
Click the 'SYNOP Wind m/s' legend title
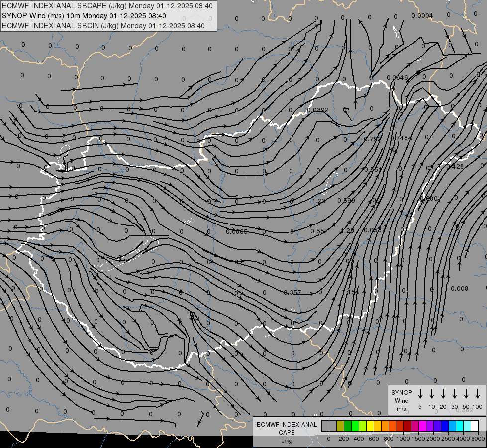pyautogui.click(x=401, y=400)
